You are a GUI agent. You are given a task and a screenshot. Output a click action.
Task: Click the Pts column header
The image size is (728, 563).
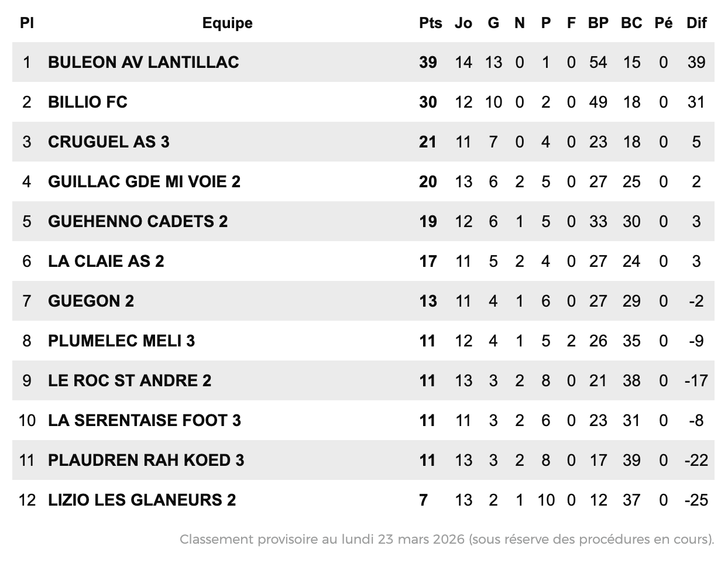tap(431, 23)
